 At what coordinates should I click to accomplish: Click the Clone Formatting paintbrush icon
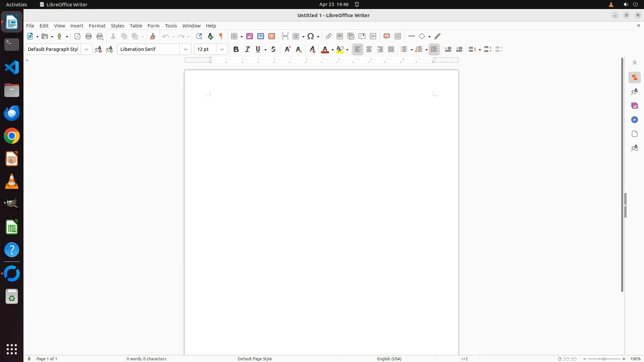click(x=153, y=37)
